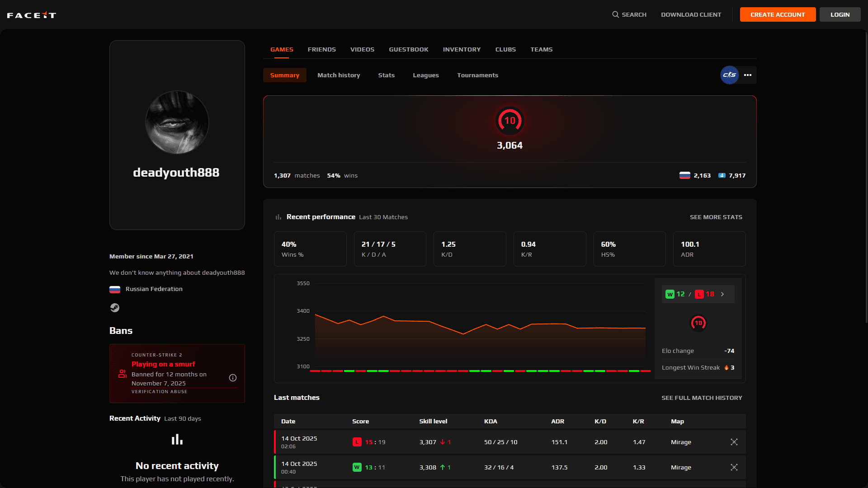Image resolution: width=868 pixels, height=488 pixels.
Task: Open the Stats sub-tab
Action: click(x=386, y=75)
